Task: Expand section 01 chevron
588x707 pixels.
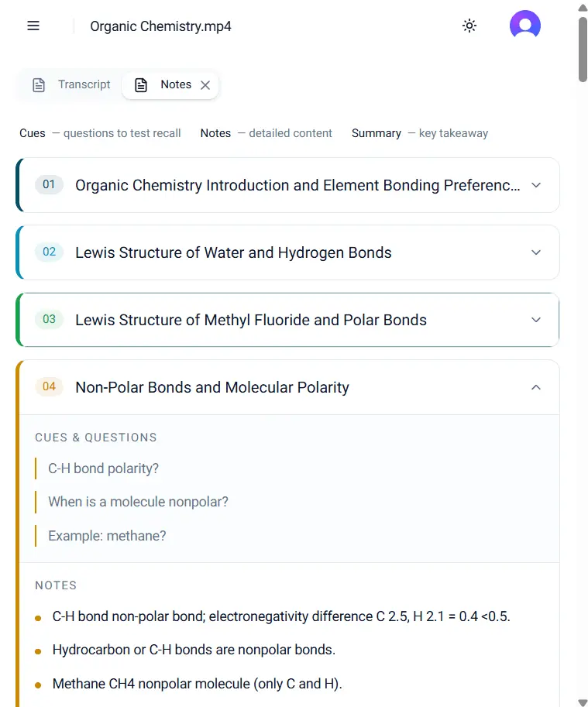Action: tap(535, 185)
